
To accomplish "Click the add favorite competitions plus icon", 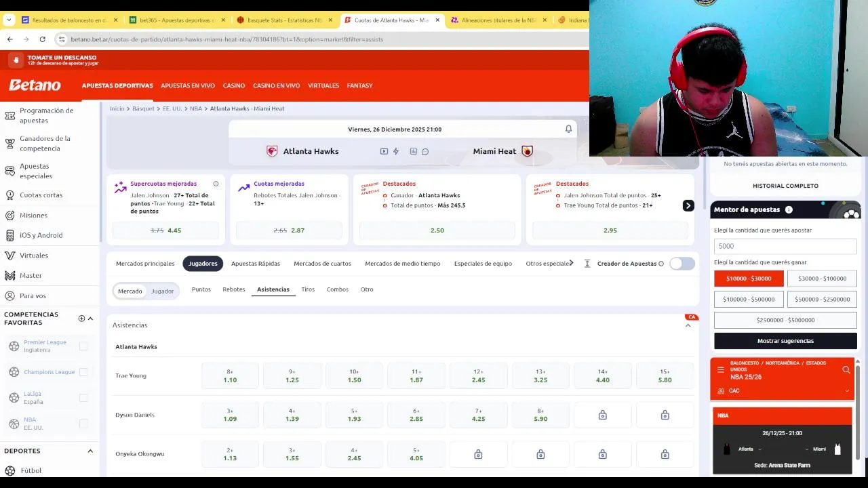I will point(81,319).
